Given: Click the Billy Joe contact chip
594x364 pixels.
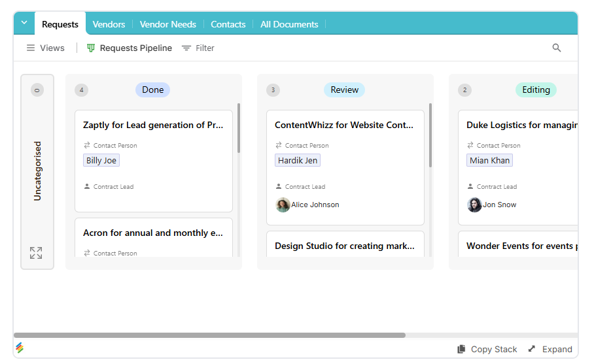Looking at the screenshot, I should click(x=101, y=160).
